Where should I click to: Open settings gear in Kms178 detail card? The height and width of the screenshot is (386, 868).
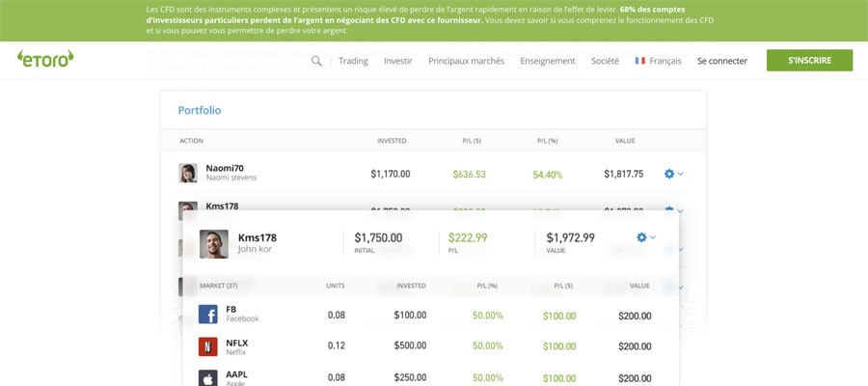641,237
